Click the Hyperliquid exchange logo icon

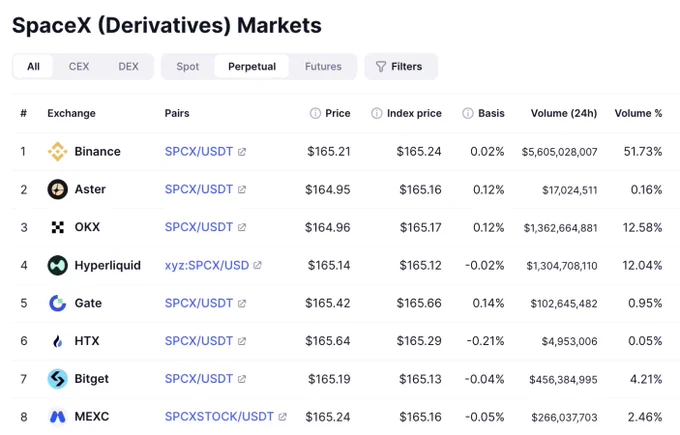(x=57, y=265)
